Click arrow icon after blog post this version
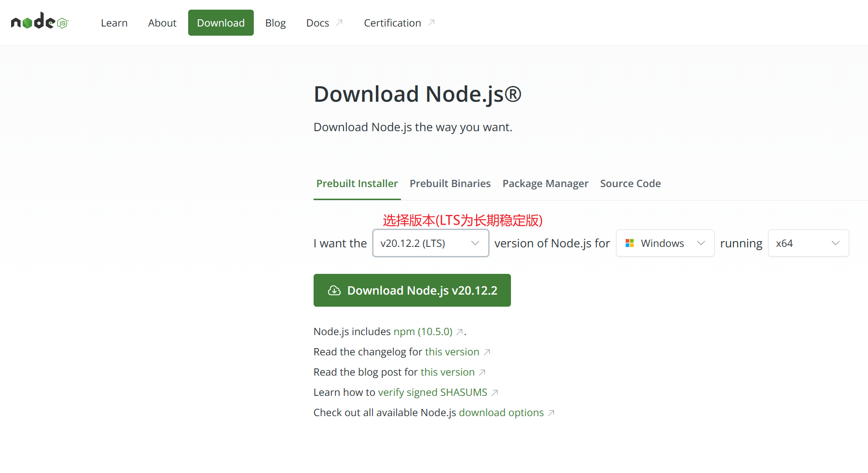This screenshot has height=473, width=868. (x=482, y=372)
